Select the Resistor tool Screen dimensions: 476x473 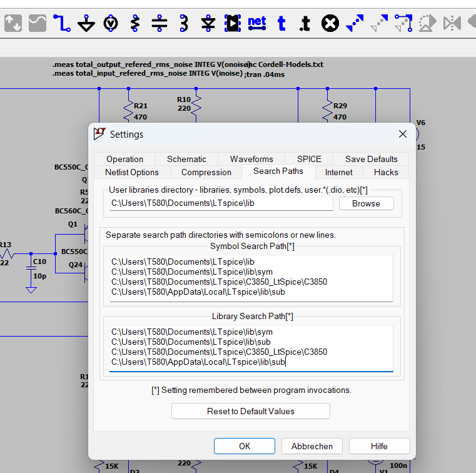click(x=135, y=23)
